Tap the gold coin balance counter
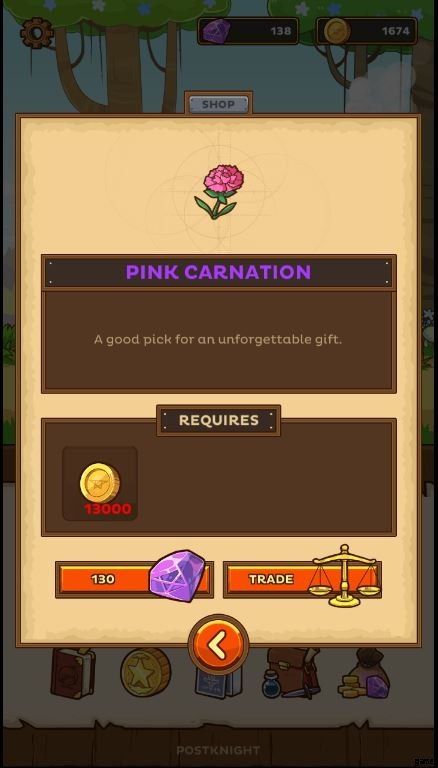Viewport: 438px width, 768px height. 367,31
